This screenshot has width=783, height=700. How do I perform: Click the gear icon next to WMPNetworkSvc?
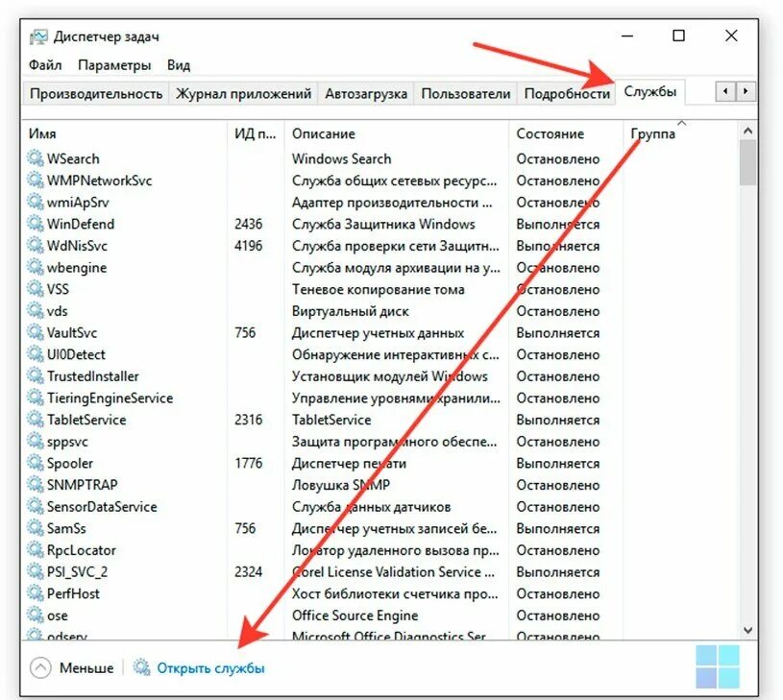click(x=35, y=181)
